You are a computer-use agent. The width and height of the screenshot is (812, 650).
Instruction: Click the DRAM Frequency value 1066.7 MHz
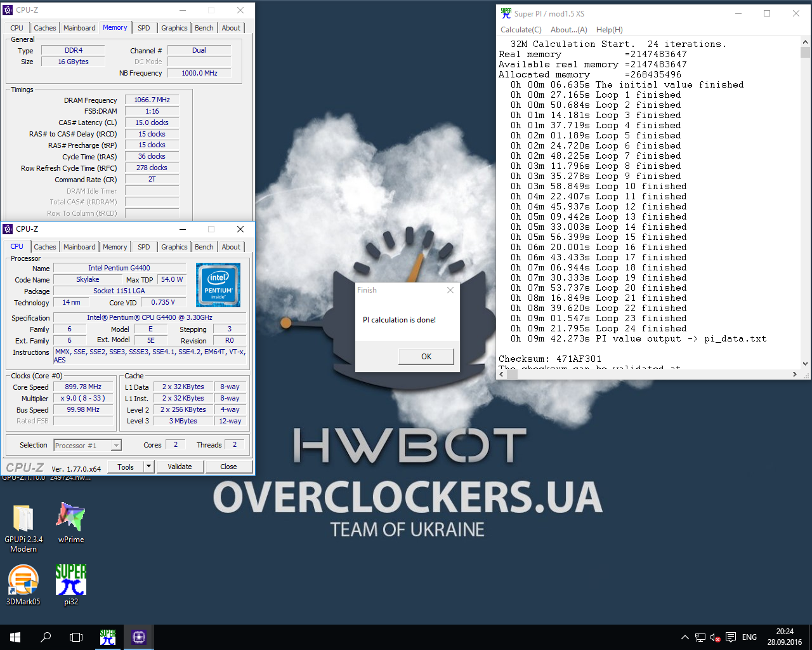[152, 100]
